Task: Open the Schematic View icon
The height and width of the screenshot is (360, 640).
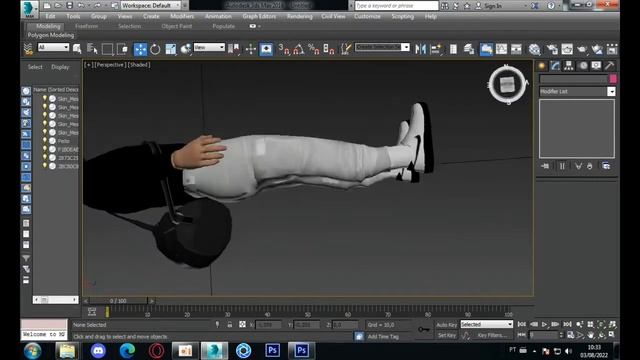Action: point(516,49)
